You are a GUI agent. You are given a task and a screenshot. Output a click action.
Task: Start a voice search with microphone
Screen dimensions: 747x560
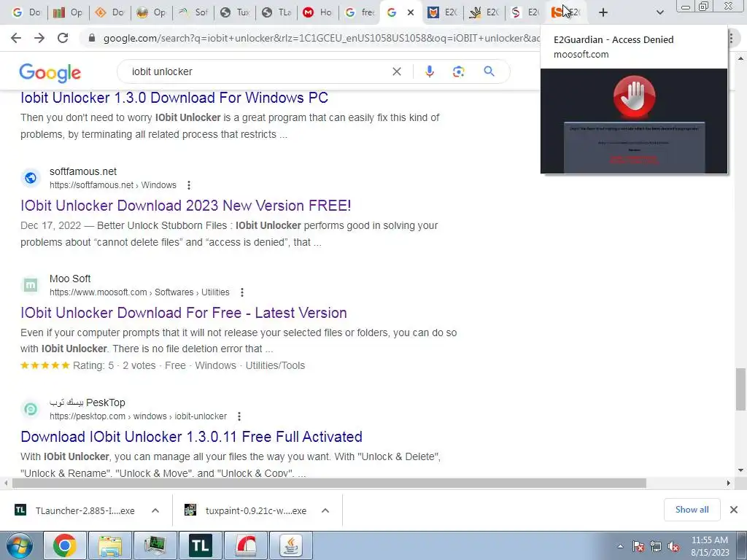[429, 71]
